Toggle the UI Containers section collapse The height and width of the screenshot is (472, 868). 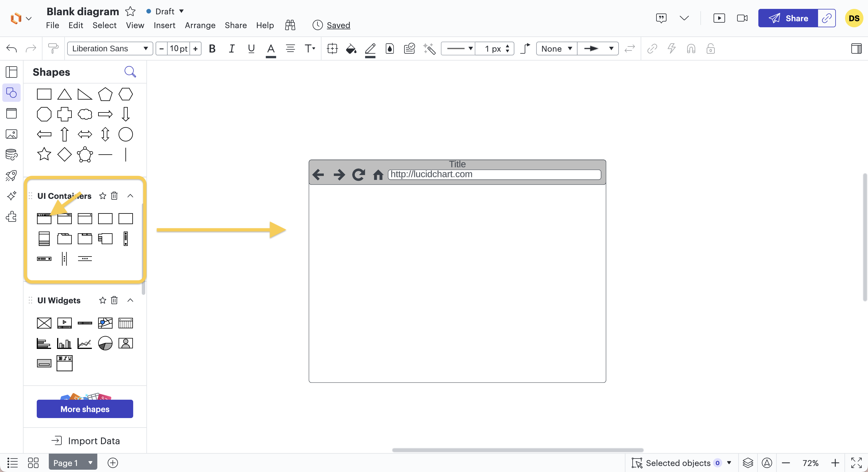[x=131, y=195]
